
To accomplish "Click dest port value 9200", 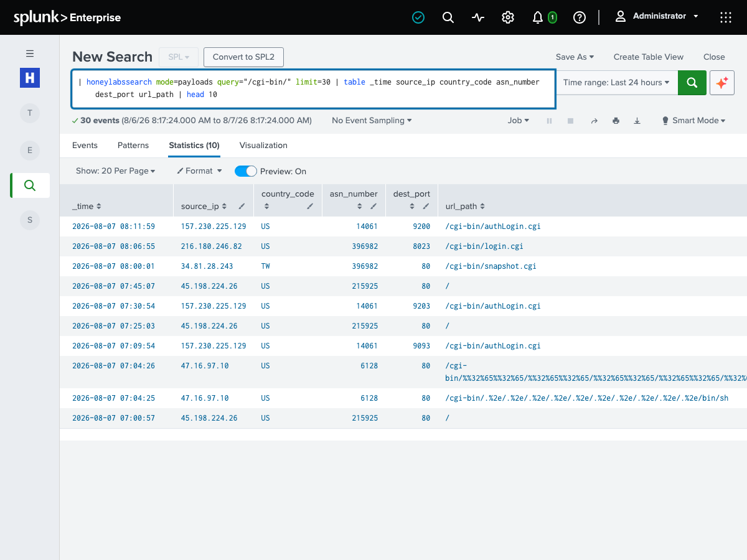I will (x=421, y=226).
